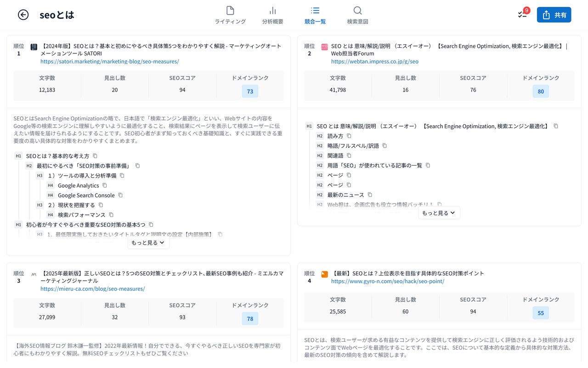The image size is (588, 368).
Task: Click the domain rank badge 80
Action: [541, 91]
